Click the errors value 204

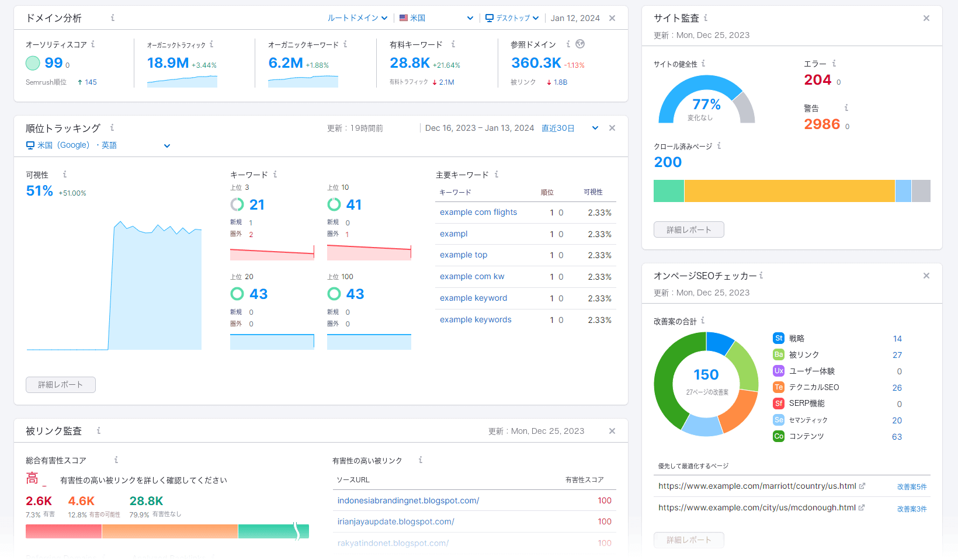point(817,80)
